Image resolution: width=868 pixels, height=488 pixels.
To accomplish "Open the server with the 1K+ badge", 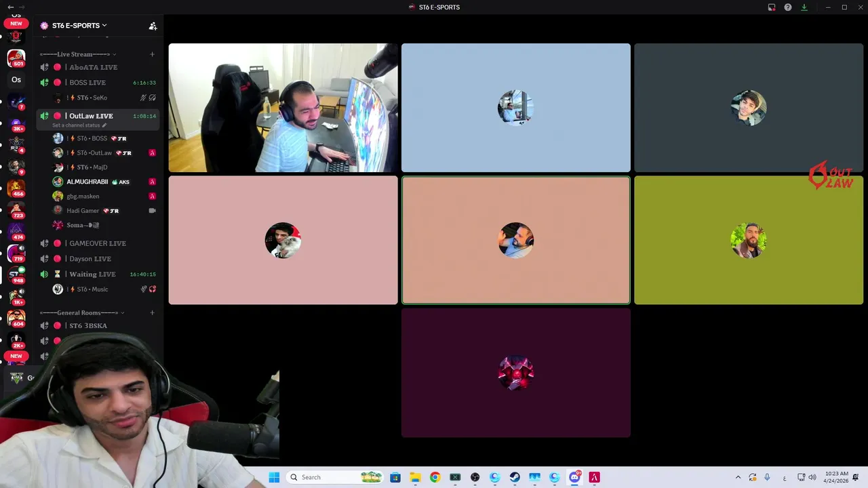I will [x=16, y=297].
